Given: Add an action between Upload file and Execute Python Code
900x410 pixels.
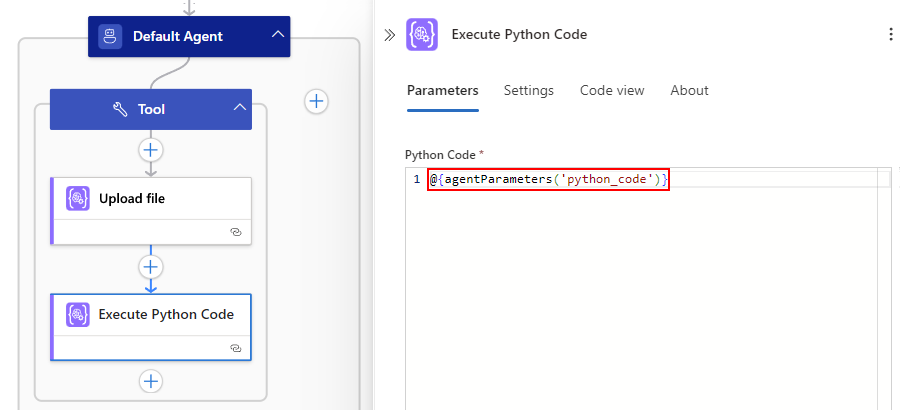Looking at the screenshot, I should [x=151, y=267].
